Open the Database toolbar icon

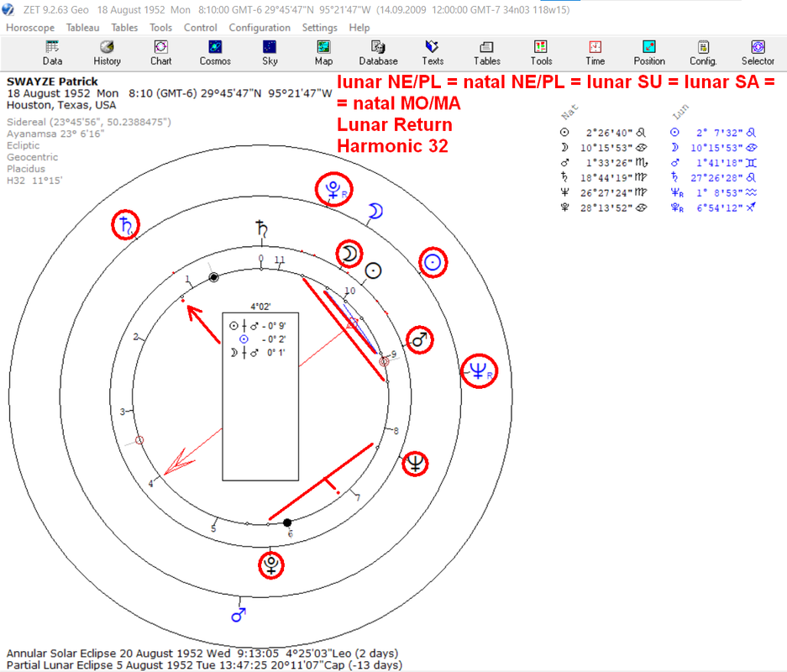click(x=378, y=53)
